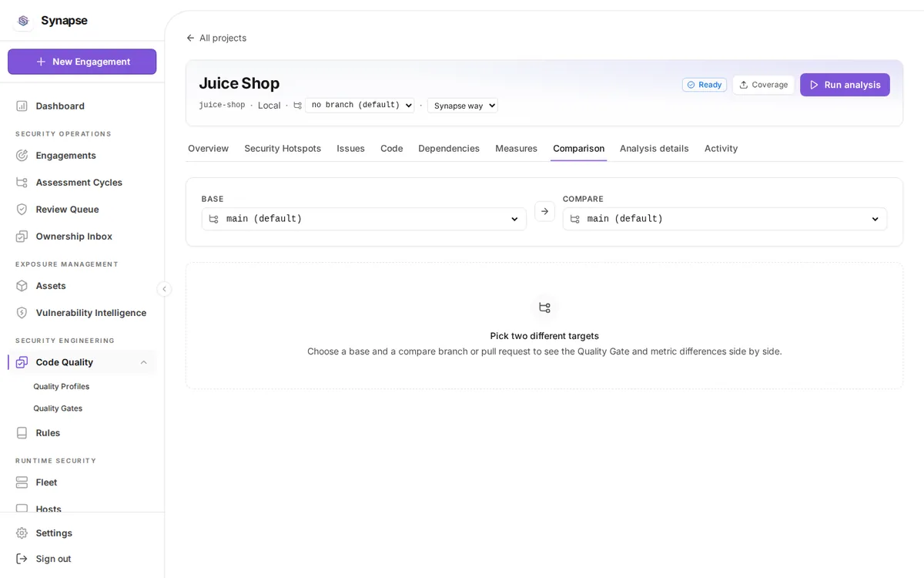Click the Assessment Cycles icon

pos(22,183)
